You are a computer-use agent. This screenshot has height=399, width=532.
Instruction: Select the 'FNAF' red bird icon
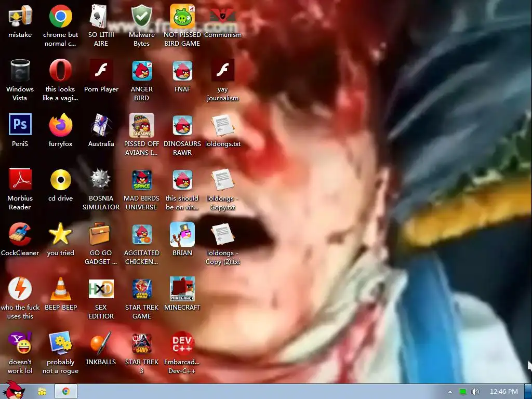(x=182, y=71)
